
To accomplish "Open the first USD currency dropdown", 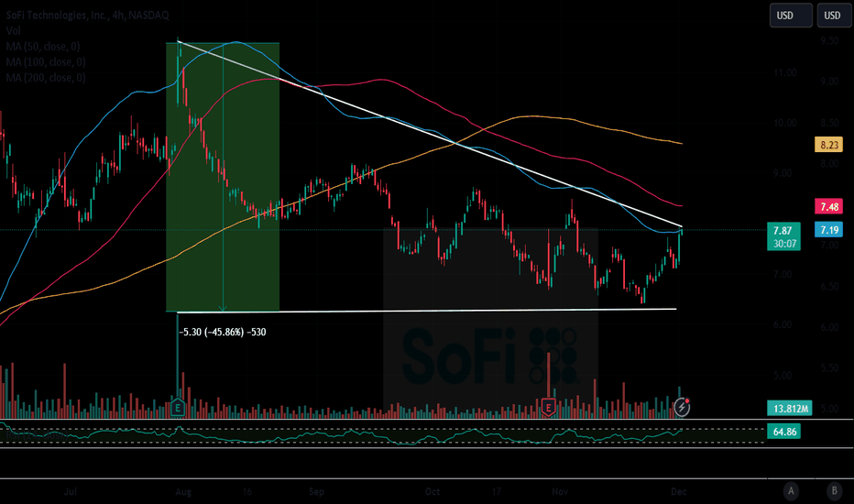I will (x=791, y=16).
